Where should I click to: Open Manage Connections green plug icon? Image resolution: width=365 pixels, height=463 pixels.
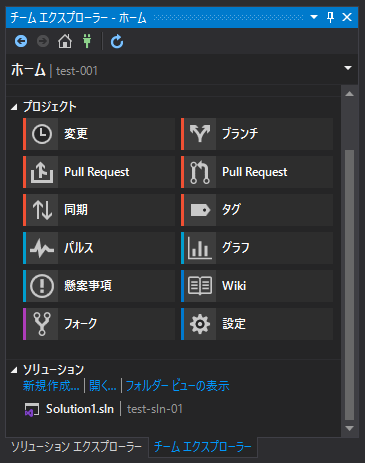tap(87, 41)
